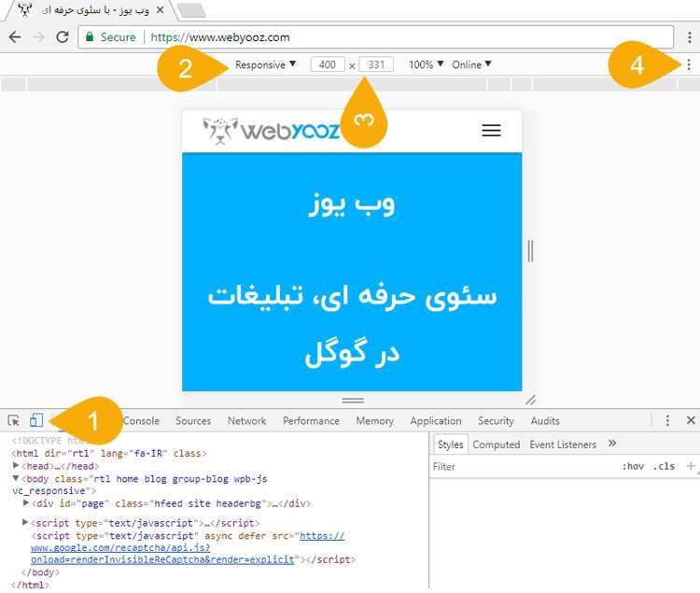The width and height of the screenshot is (700, 593).
Task: Open the device toolbar more options menu
Action: [689, 64]
